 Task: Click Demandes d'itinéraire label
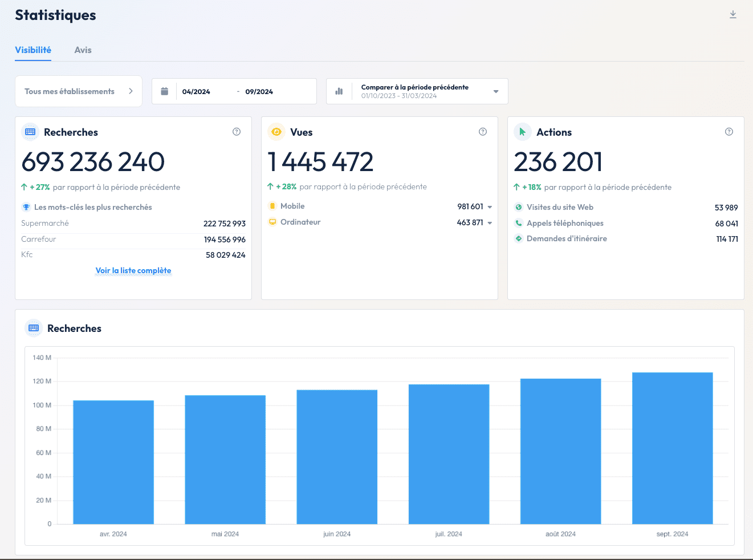pos(567,238)
